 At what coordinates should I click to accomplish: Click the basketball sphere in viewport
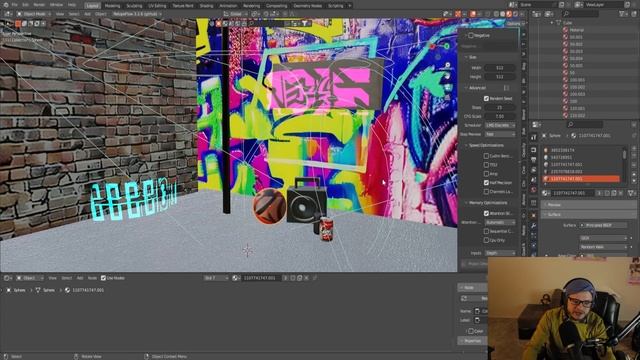(269, 206)
